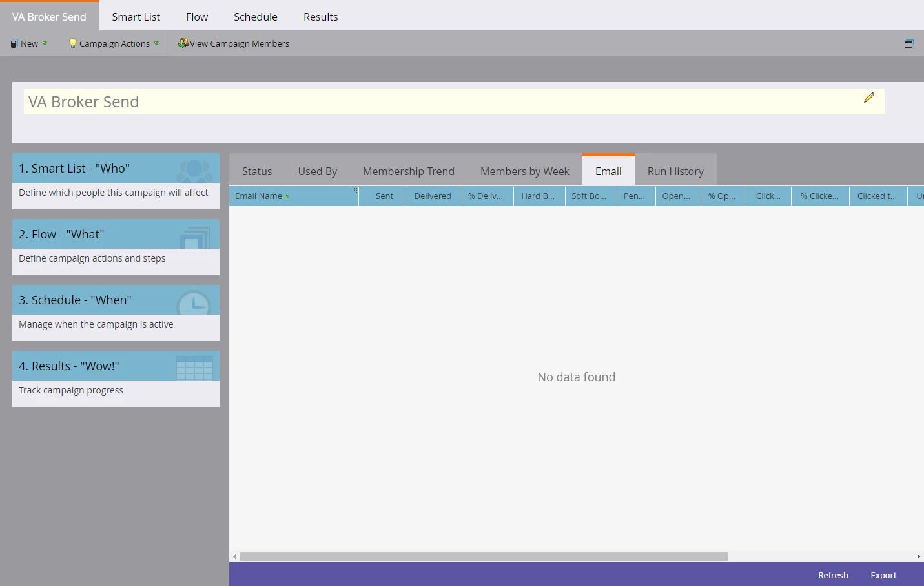This screenshot has width=924, height=586.
Task: Click the Refresh button
Action: pos(833,575)
